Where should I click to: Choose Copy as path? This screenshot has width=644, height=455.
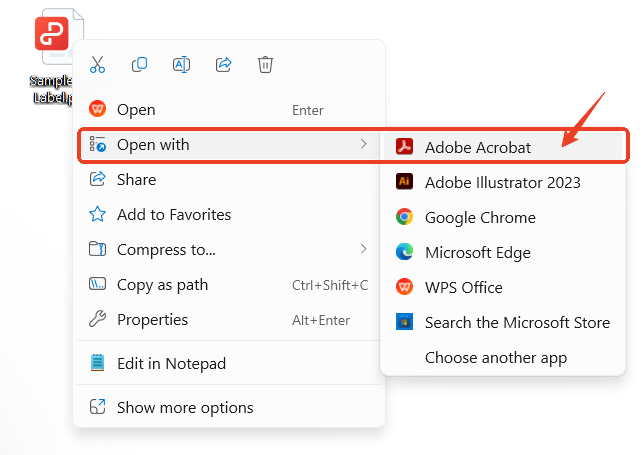(x=229, y=285)
